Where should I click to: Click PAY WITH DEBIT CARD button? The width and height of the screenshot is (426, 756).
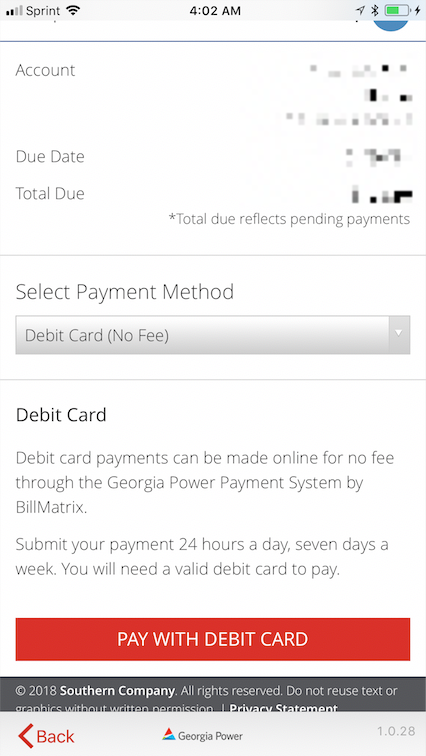point(213,639)
